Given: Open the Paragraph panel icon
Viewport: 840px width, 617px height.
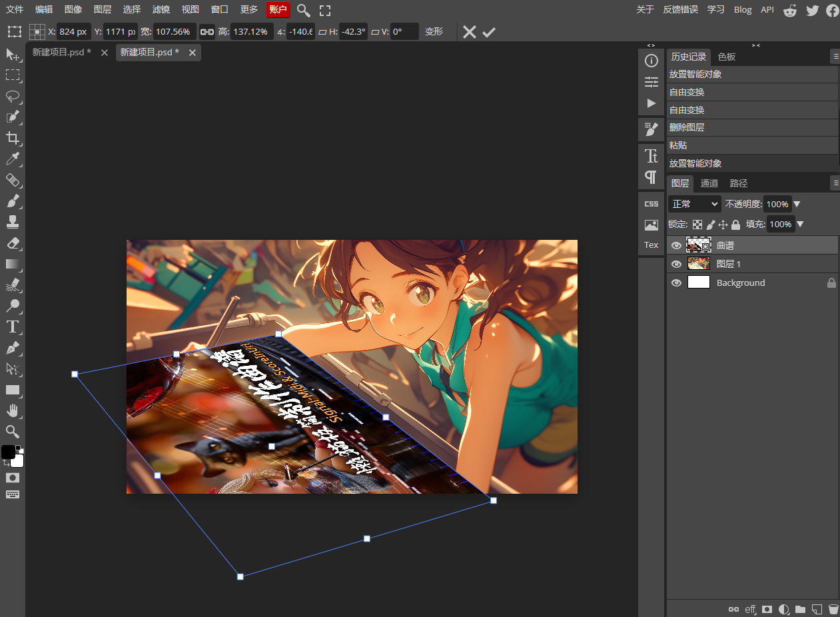Looking at the screenshot, I should 651,177.
